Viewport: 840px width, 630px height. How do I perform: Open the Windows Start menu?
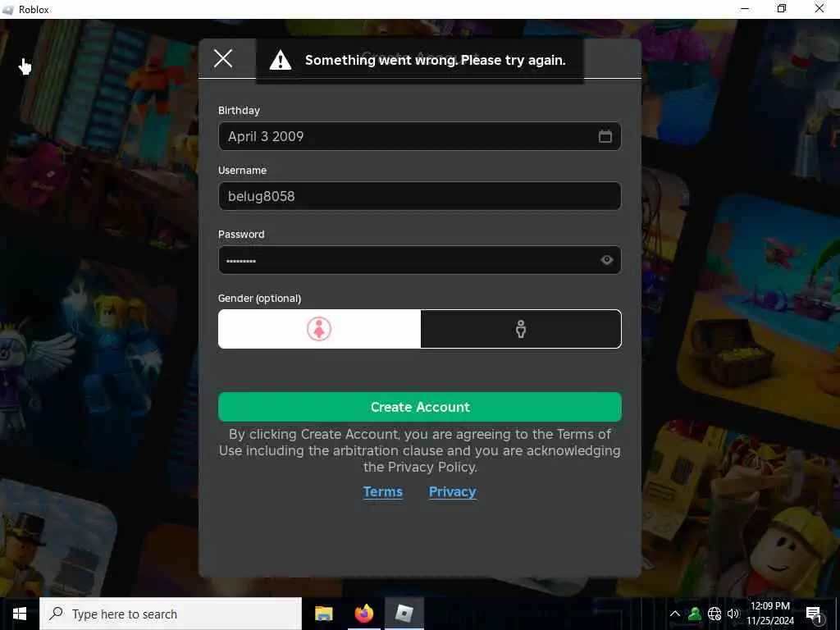[20, 614]
